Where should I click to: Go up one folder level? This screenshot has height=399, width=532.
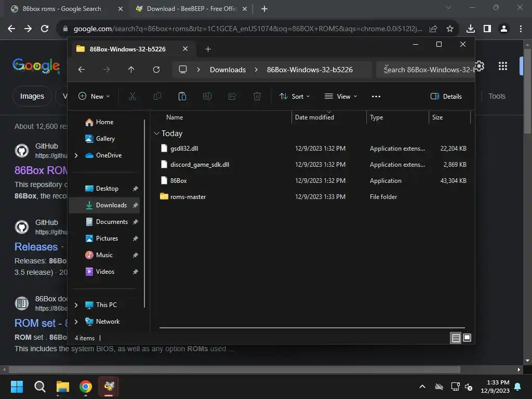(x=131, y=70)
